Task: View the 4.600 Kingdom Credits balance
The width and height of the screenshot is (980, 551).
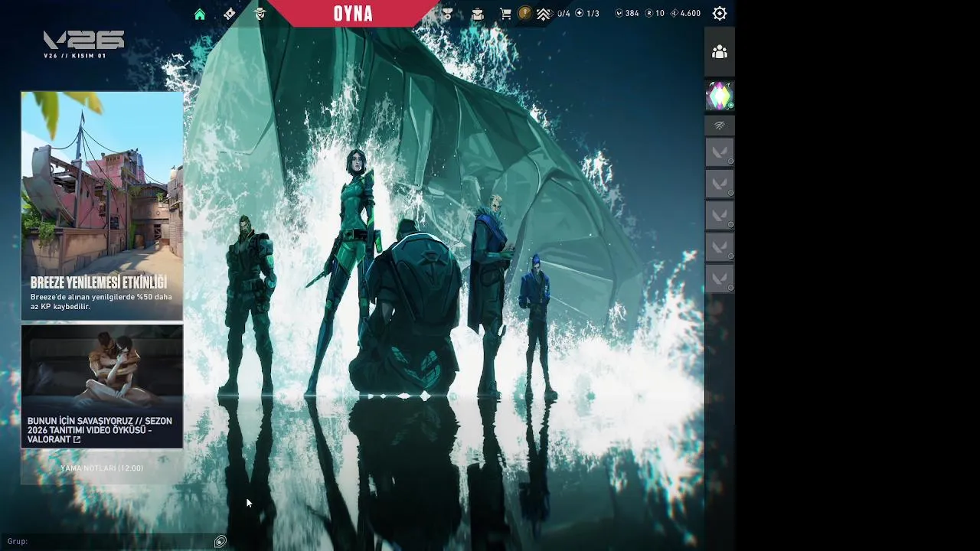Action: 685,13
